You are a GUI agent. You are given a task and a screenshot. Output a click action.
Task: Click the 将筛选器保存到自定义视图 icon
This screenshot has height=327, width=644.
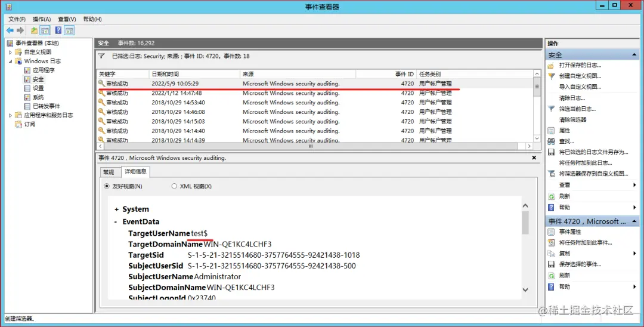click(x=552, y=174)
